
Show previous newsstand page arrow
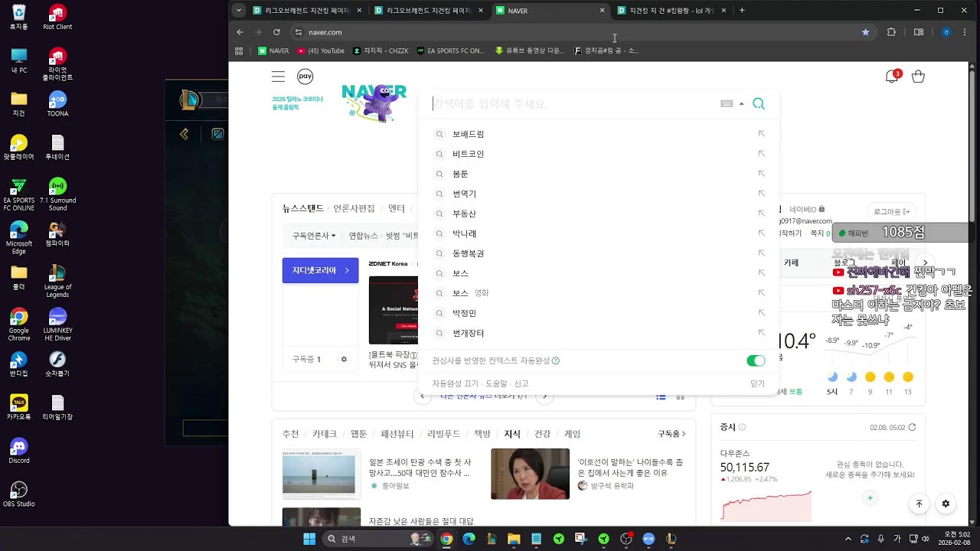[423, 396]
